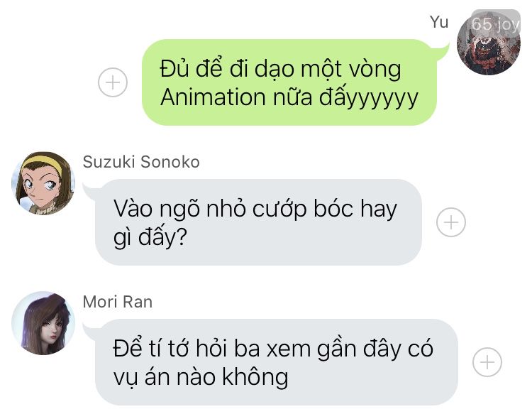Select the sender name 'Mori Ran'

(x=118, y=302)
